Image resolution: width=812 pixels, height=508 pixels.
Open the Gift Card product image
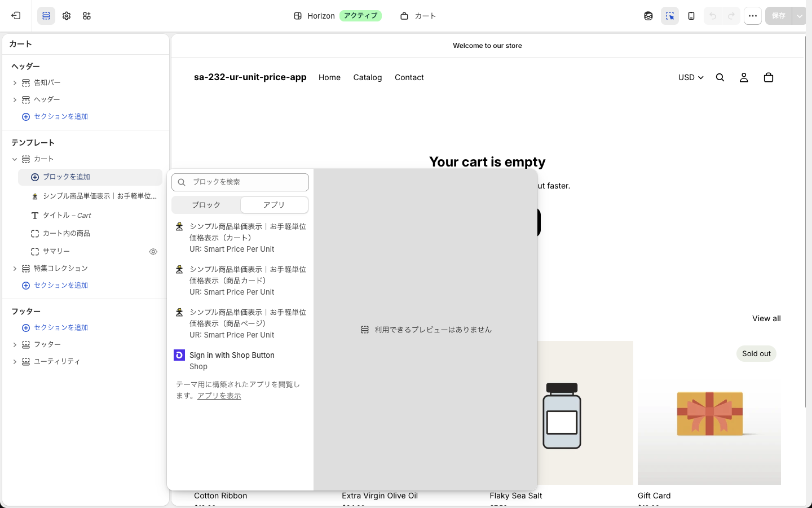[709, 413]
